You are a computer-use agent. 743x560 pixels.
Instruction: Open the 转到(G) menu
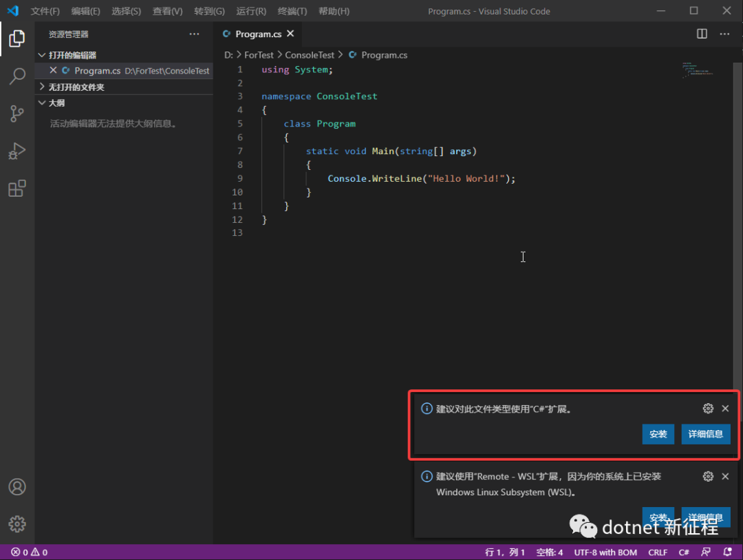pos(209,11)
